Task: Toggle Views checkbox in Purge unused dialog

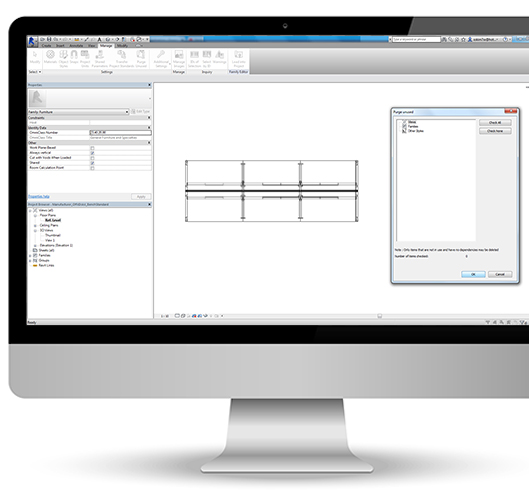Action: (404, 122)
